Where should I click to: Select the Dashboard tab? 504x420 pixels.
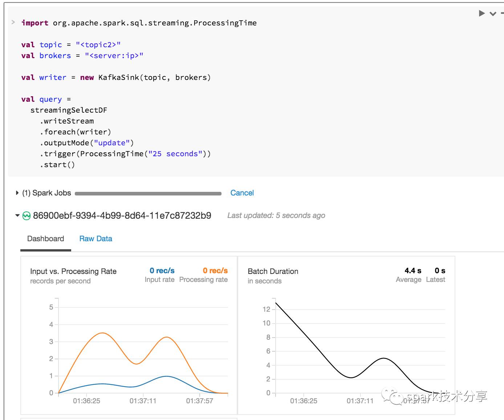[x=45, y=239]
